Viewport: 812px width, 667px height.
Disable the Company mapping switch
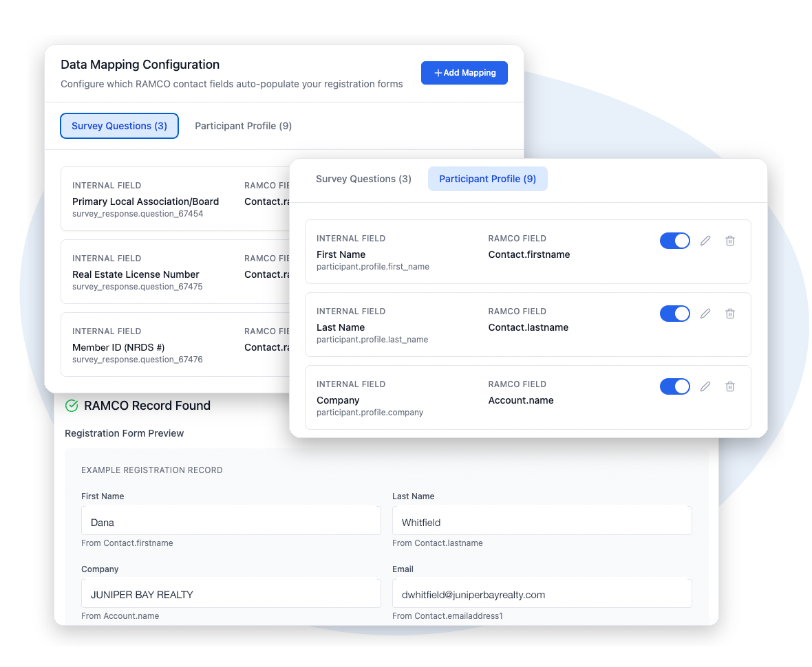pos(674,386)
